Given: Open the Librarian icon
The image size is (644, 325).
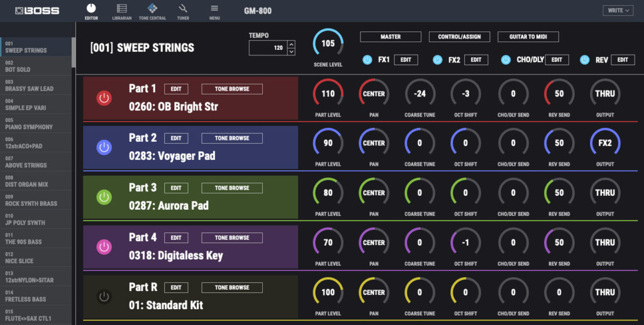Looking at the screenshot, I should pyautogui.click(x=121, y=8).
